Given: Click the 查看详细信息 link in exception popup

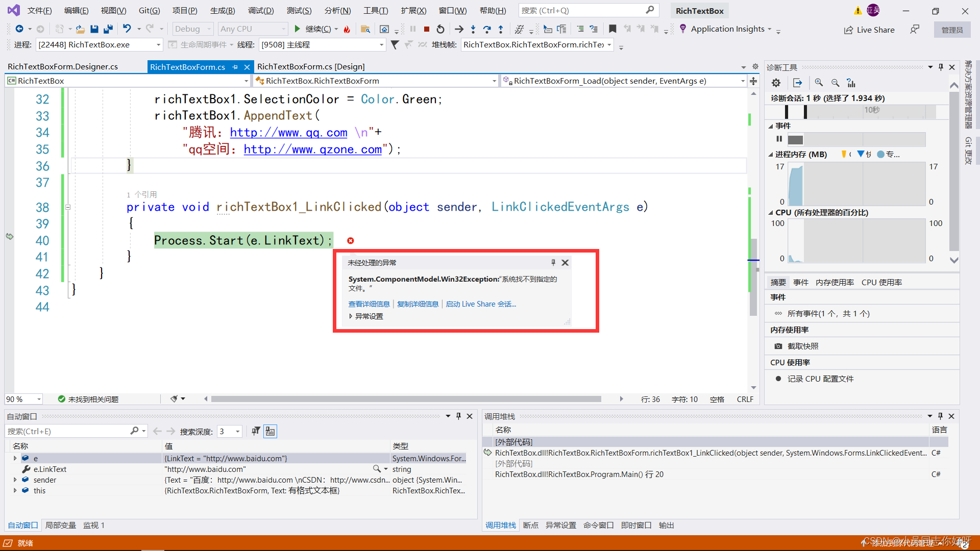Looking at the screenshot, I should tap(369, 304).
